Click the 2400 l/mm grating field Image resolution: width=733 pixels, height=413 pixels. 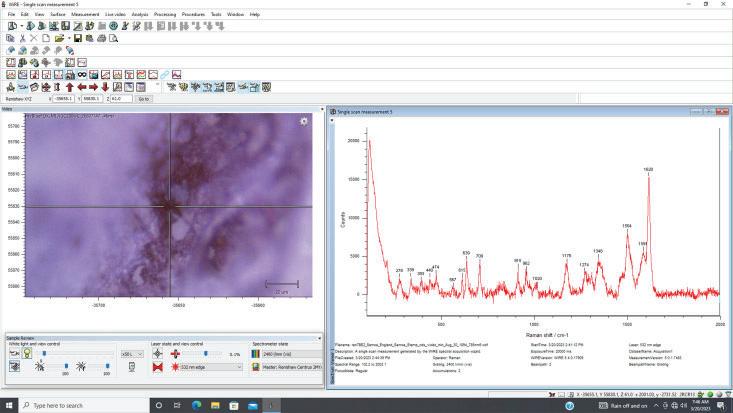tap(292, 354)
